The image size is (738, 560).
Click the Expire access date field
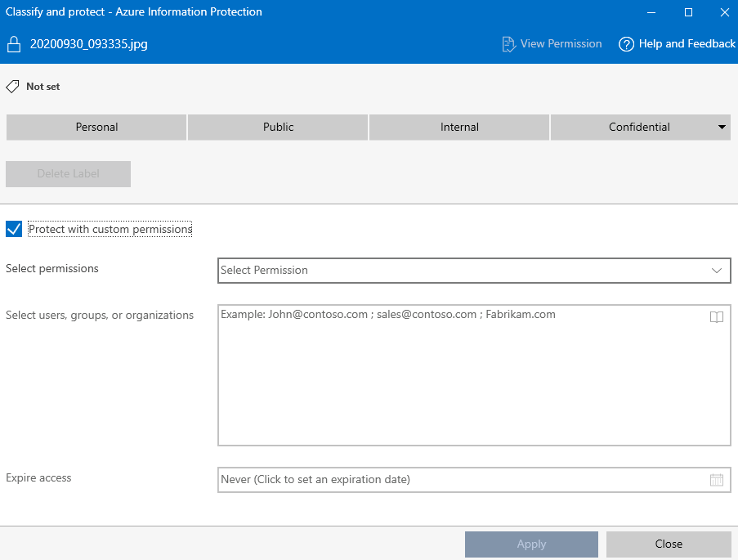pyautogui.click(x=458, y=480)
